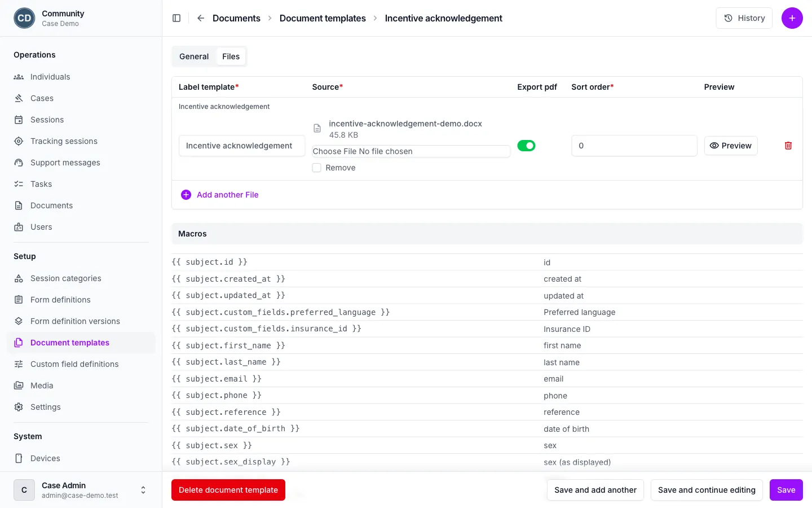Click the CD Community logo avatar
The width and height of the screenshot is (812, 508).
24,18
